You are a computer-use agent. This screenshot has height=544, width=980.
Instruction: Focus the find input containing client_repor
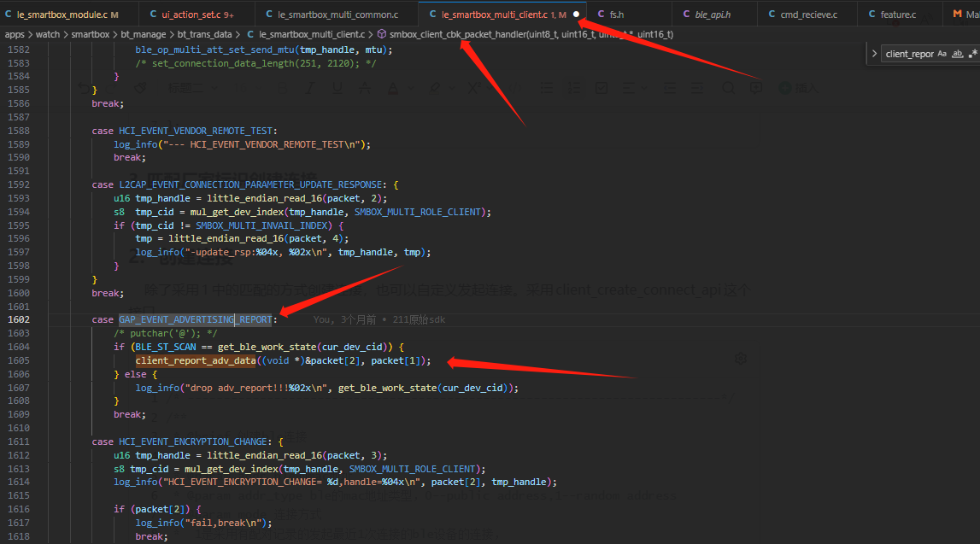click(x=909, y=54)
